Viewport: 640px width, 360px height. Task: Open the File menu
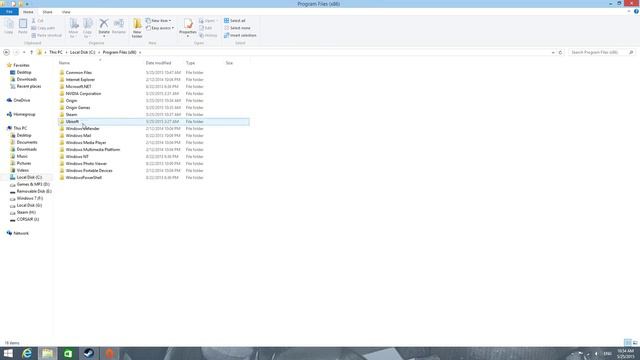(9, 12)
